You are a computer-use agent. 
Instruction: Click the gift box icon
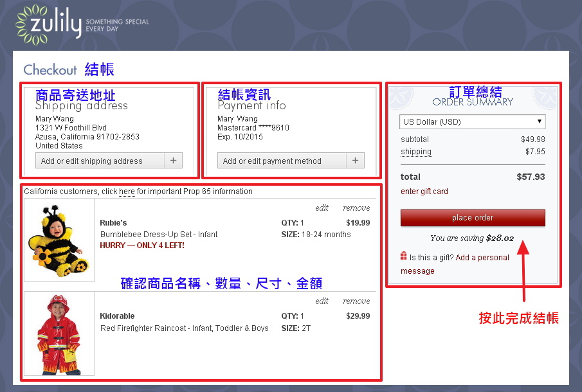click(x=403, y=256)
